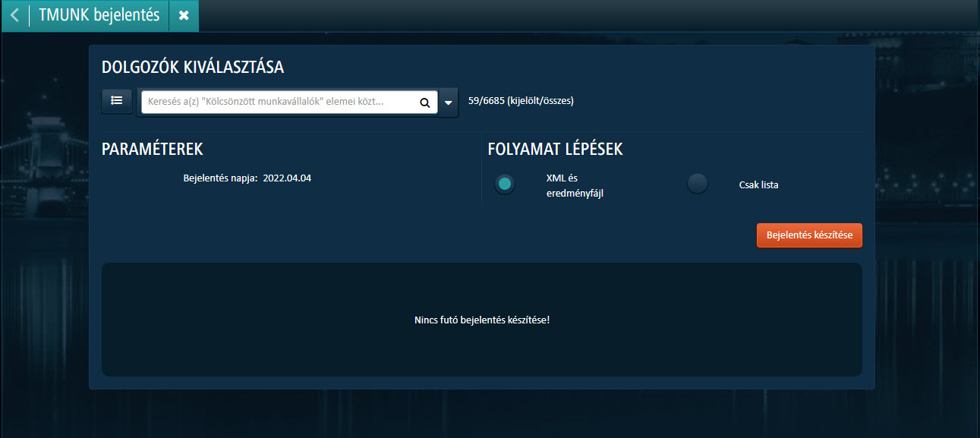
Task: Click the DOLGOZÓK KIVÁLASZTÁSA heading
Action: point(193,67)
